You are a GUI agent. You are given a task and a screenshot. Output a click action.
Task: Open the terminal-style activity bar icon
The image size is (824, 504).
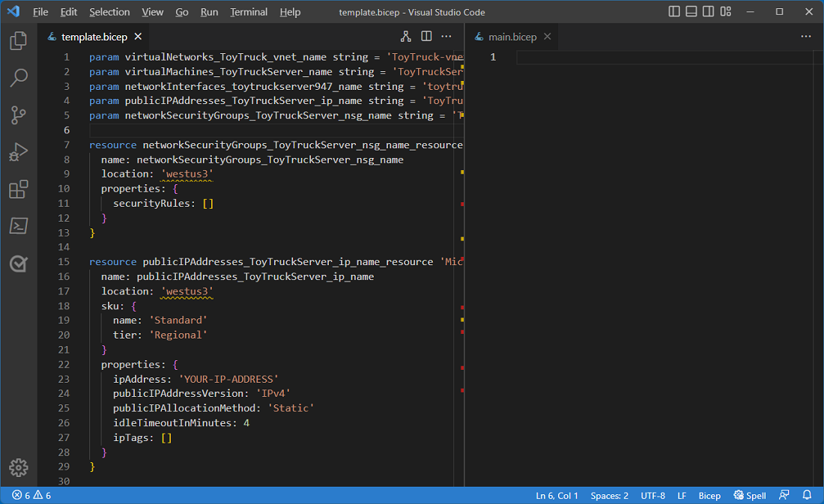pyautogui.click(x=19, y=226)
